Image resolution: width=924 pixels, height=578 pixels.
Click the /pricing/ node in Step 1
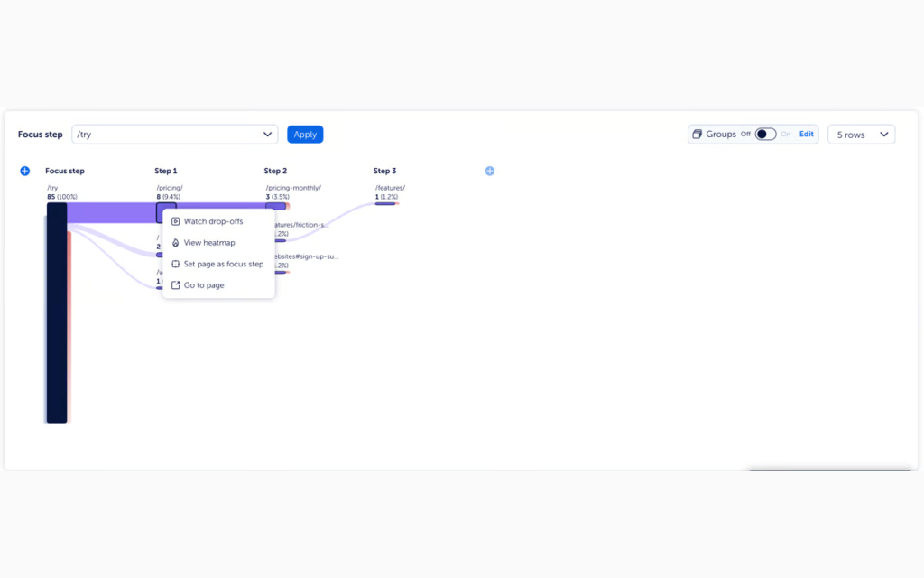click(x=159, y=212)
